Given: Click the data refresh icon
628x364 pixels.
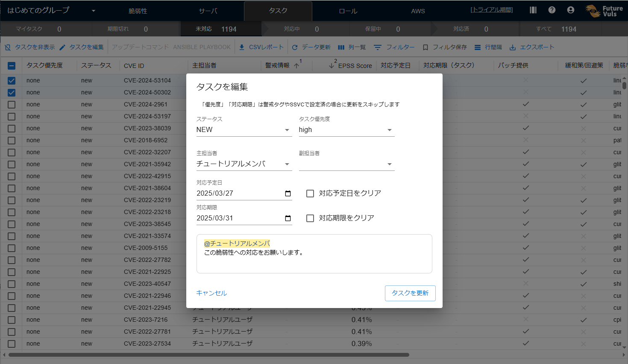Looking at the screenshot, I should coord(295,47).
